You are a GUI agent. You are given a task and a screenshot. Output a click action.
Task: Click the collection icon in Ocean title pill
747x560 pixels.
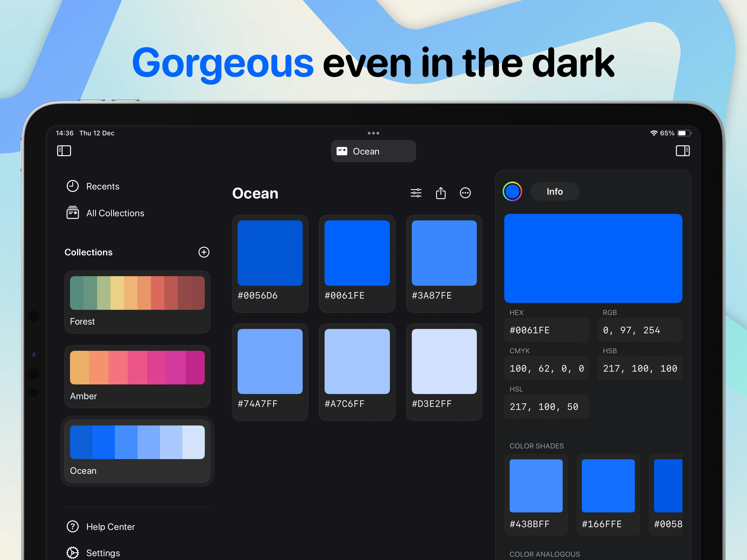click(x=342, y=151)
